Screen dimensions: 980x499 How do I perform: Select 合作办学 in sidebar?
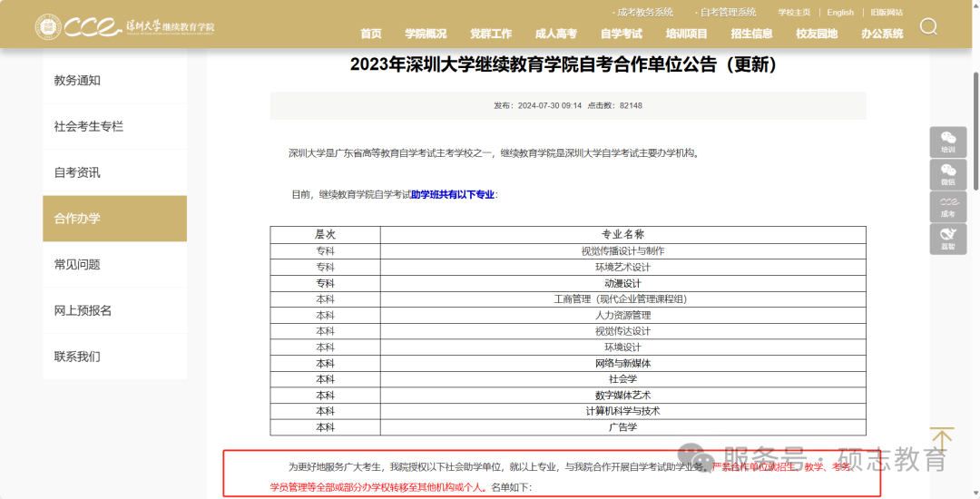click(114, 219)
